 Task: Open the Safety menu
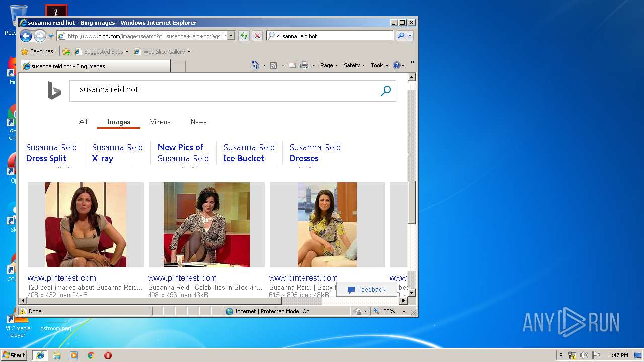coord(354,65)
